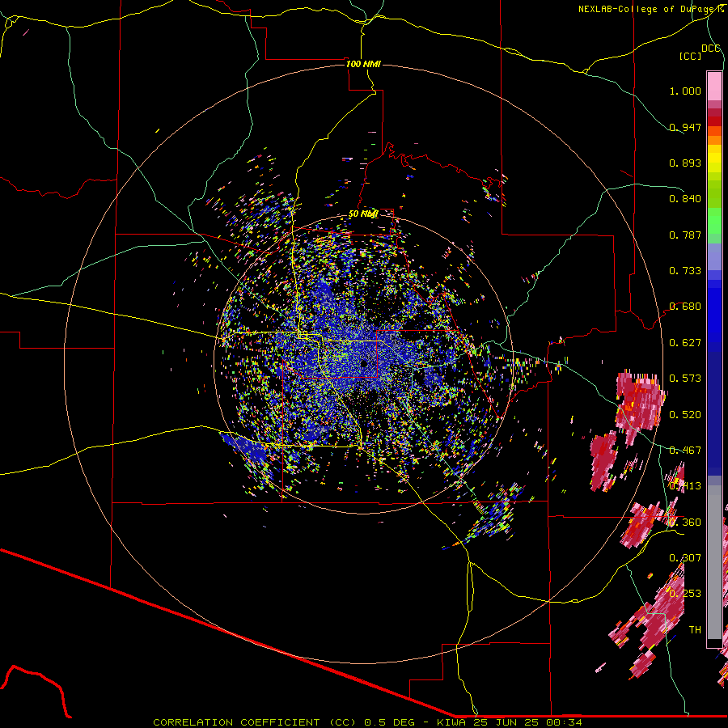
Task: Click the 0.840 value on the color scale
Action: pyautogui.click(x=685, y=199)
